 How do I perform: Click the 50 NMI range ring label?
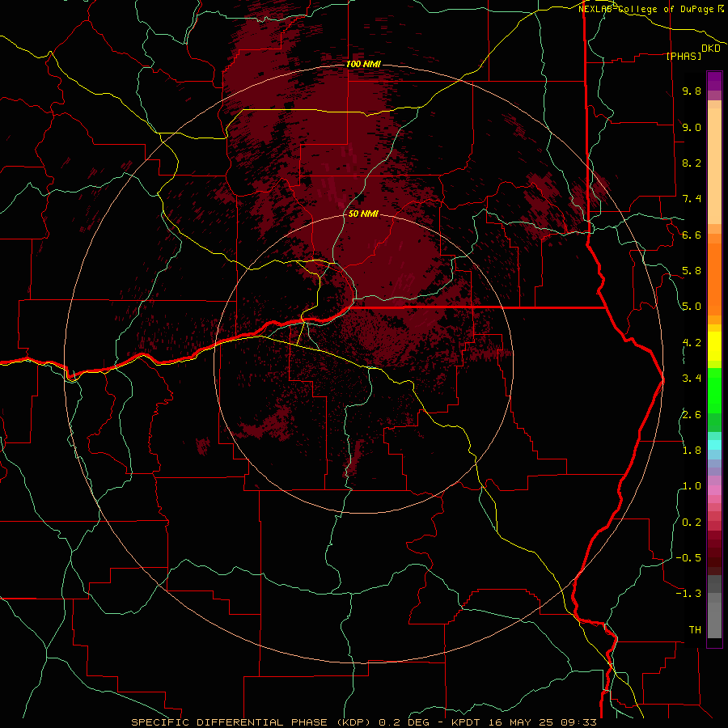(363, 214)
